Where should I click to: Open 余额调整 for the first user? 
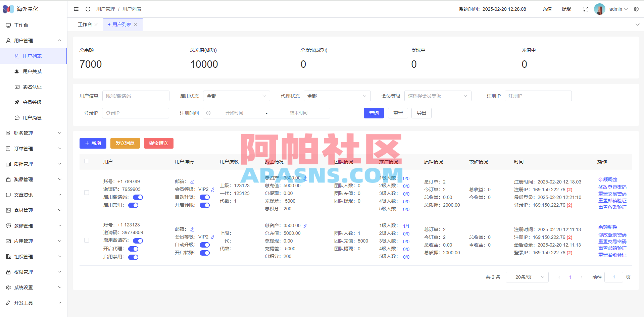(x=607, y=179)
